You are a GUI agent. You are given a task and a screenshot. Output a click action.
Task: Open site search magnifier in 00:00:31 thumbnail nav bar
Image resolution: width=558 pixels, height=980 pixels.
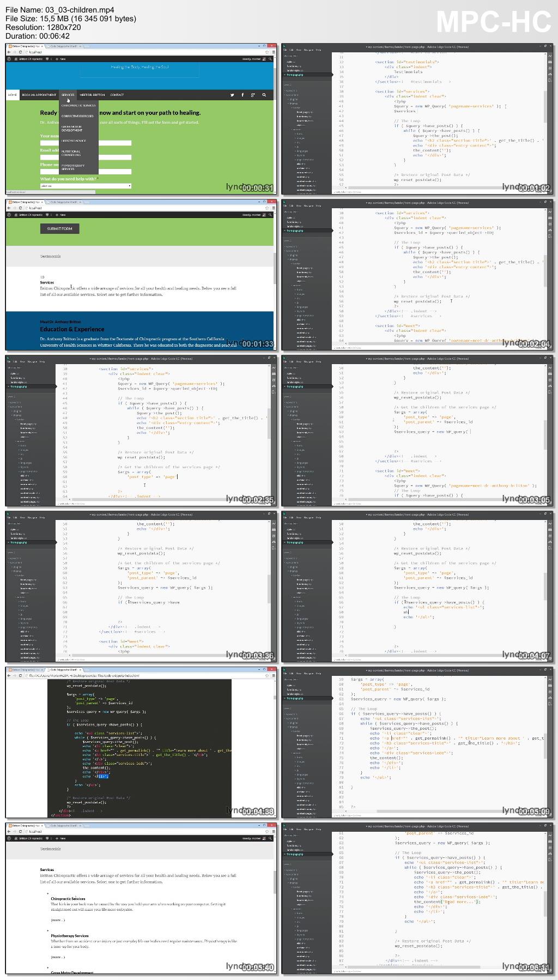264,95
